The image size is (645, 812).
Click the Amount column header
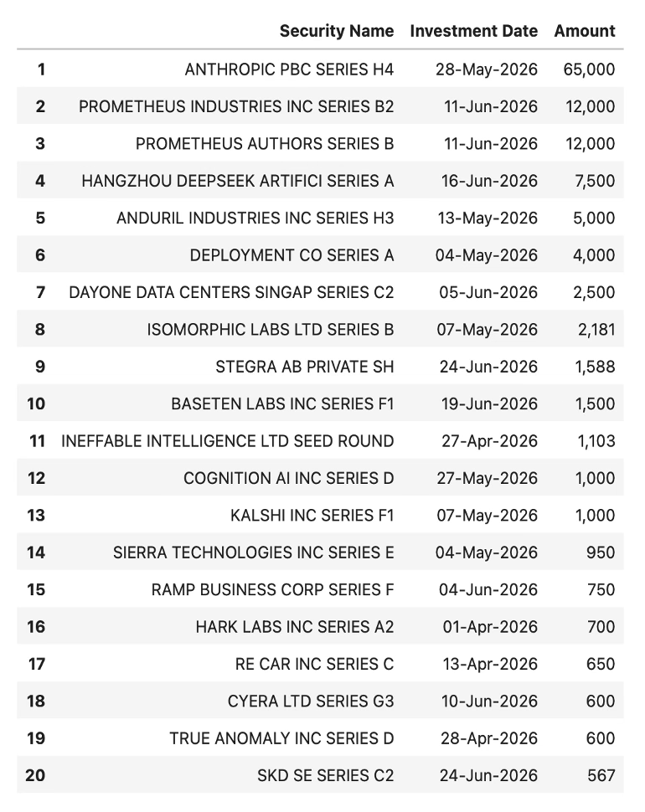click(585, 31)
